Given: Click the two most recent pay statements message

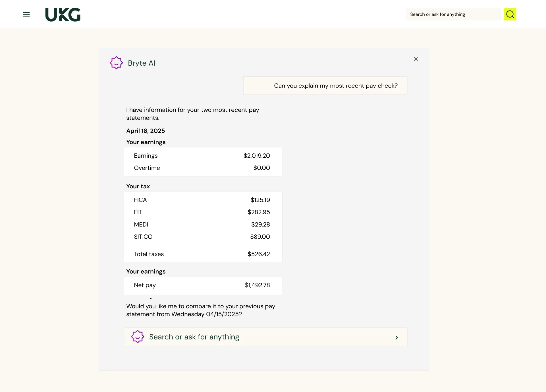Looking at the screenshot, I should pyautogui.click(x=193, y=114).
